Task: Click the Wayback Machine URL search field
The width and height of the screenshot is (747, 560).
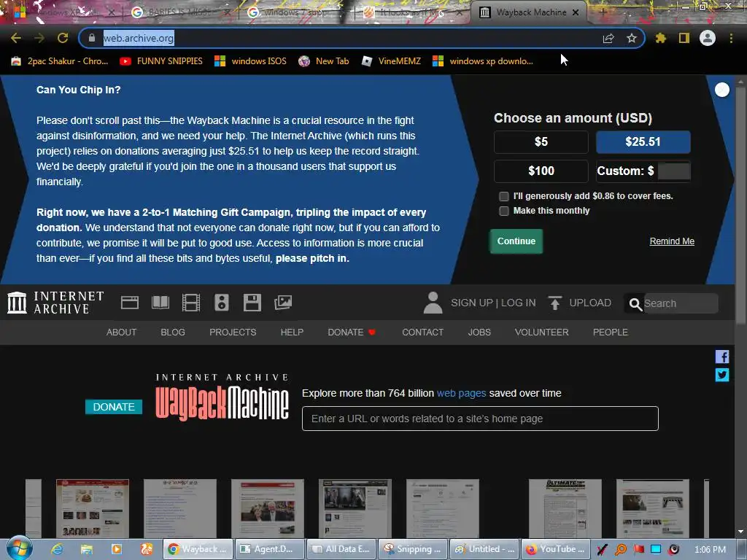Action: click(x=480, y=419)
